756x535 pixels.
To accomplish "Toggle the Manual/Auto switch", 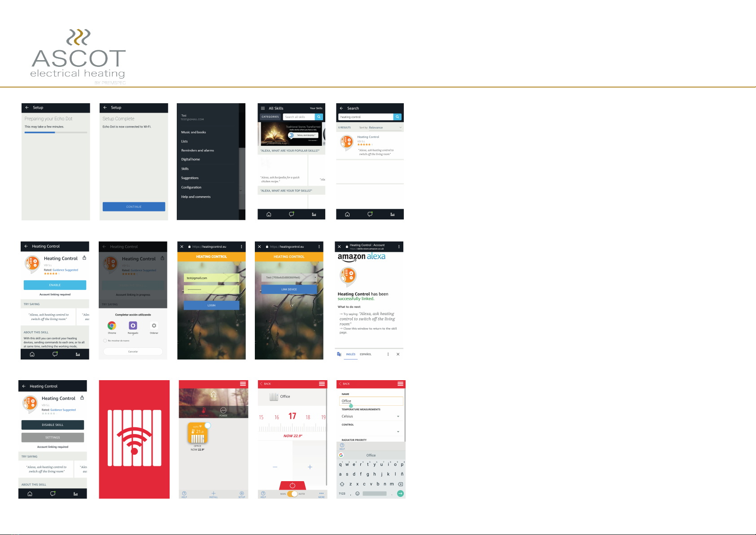I will [x=293, y=494].
